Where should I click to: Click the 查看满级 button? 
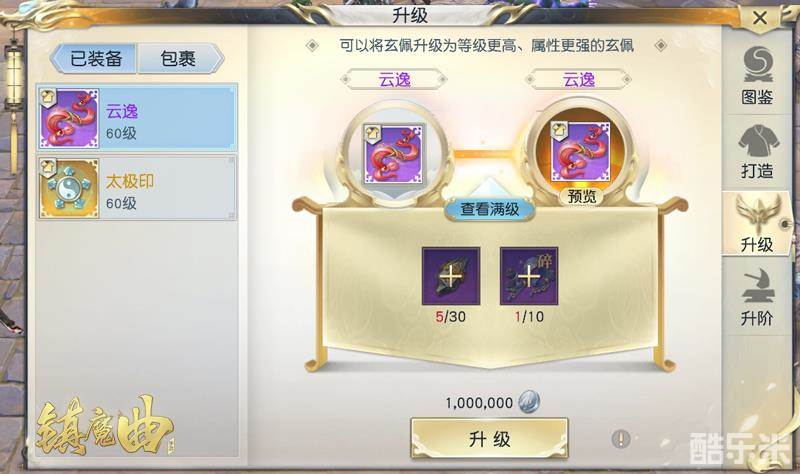pos(489,209)
